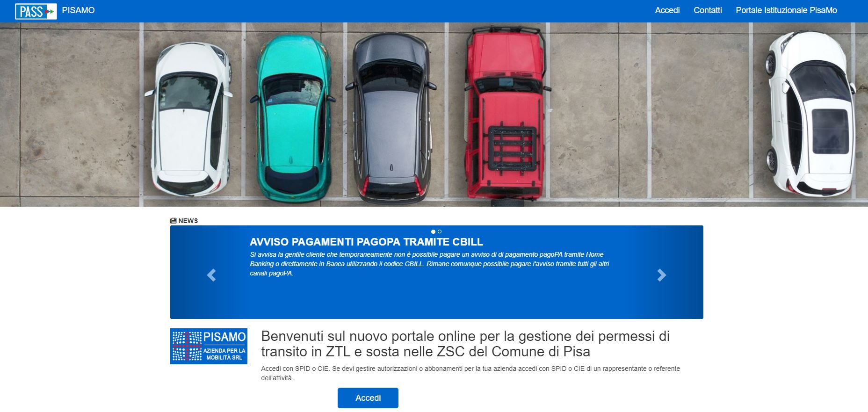
Task: Click the NEWS section label
Action: 188,221
